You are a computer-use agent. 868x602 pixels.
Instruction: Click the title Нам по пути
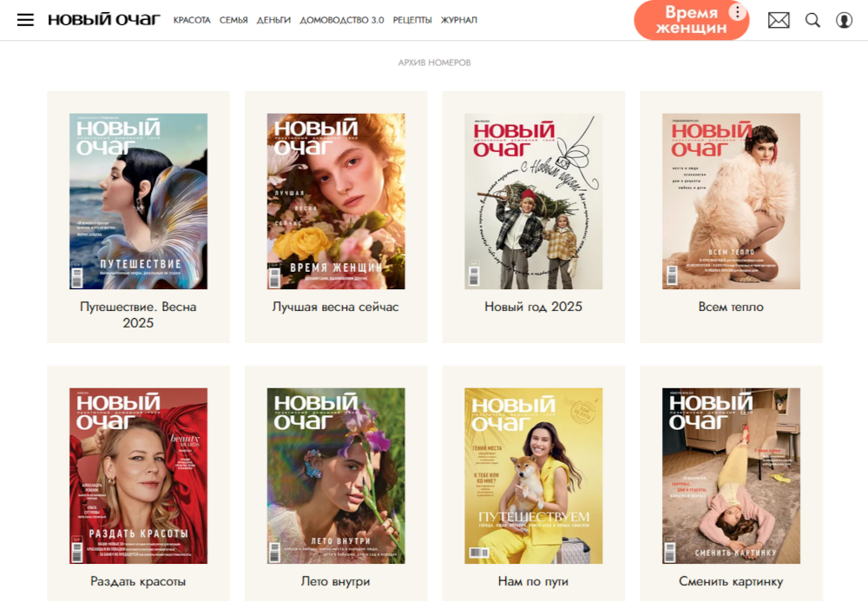coord(533,581)
